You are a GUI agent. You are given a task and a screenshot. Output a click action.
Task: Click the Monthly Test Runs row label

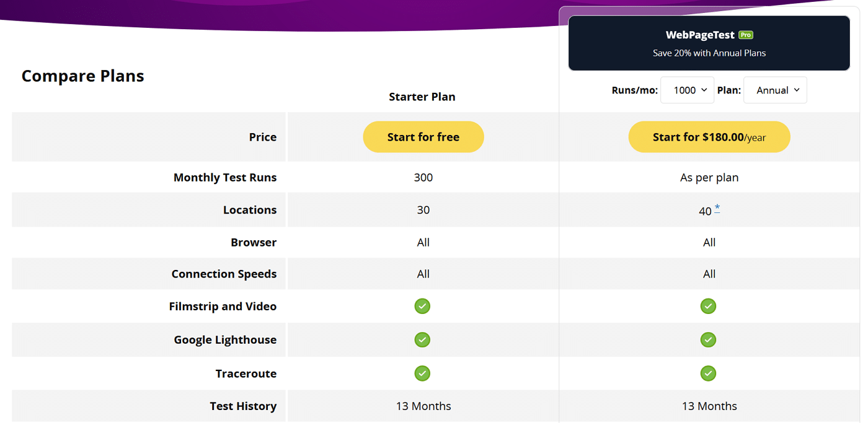(225, 178)
